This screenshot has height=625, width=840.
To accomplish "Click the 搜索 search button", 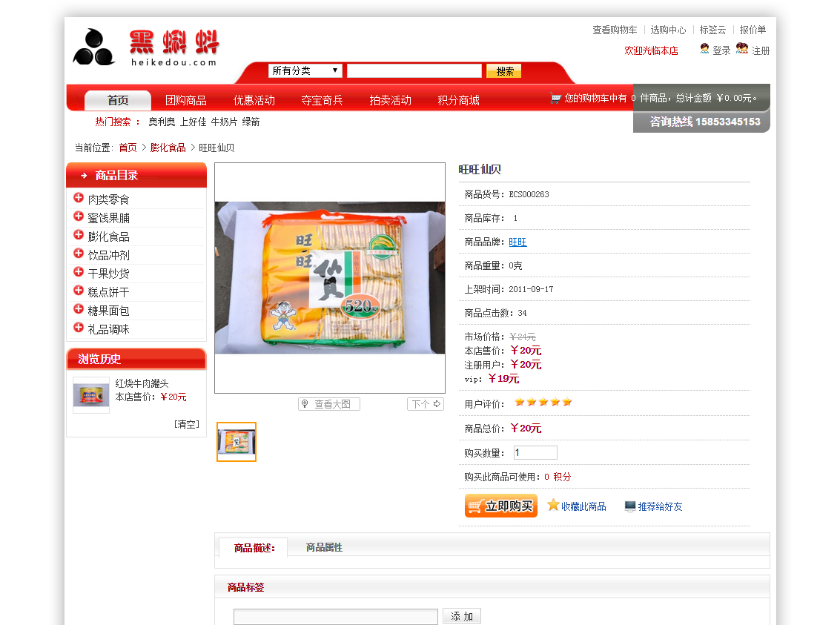I will point(504,70).
